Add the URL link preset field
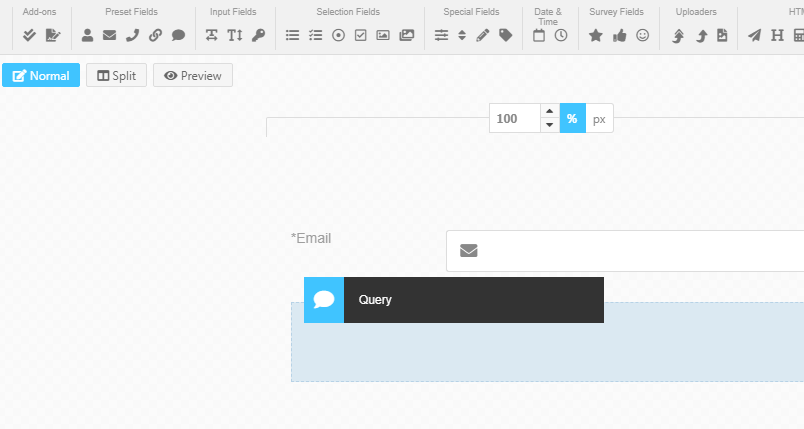The width and height of the screenshot is (804, 429). [x=155, y=35]
